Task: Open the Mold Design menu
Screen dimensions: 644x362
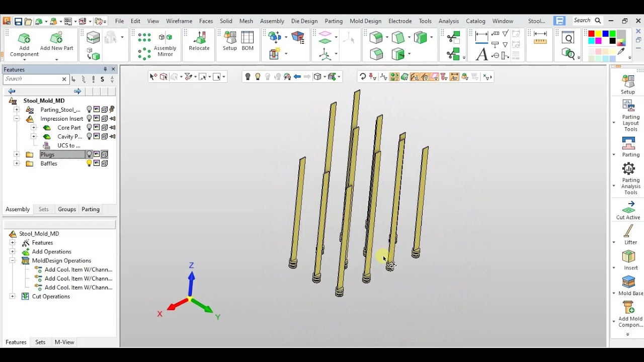Action: [365, 21]
